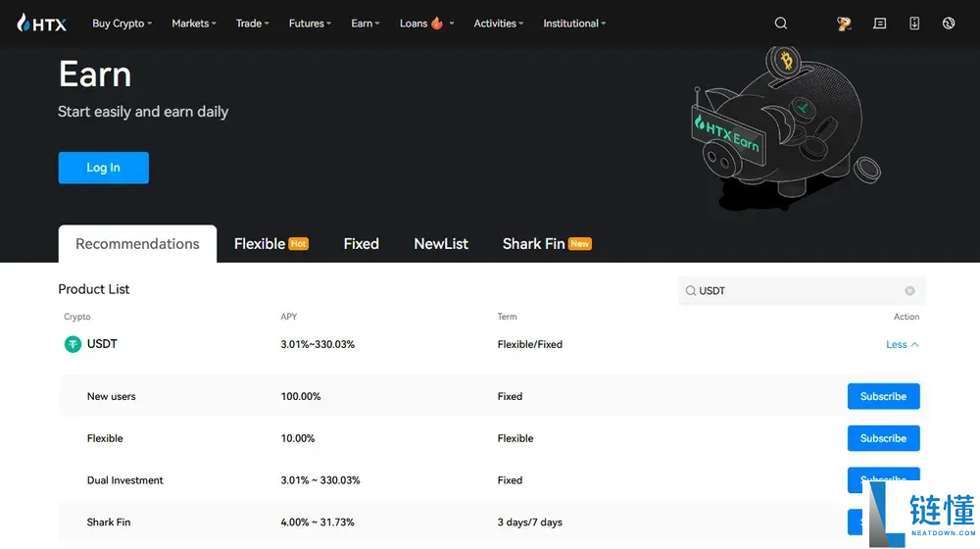The height and width of the screenshot is (549, 980).
Task: Click the USDT Tether coin icon
Action: (73, 344)
